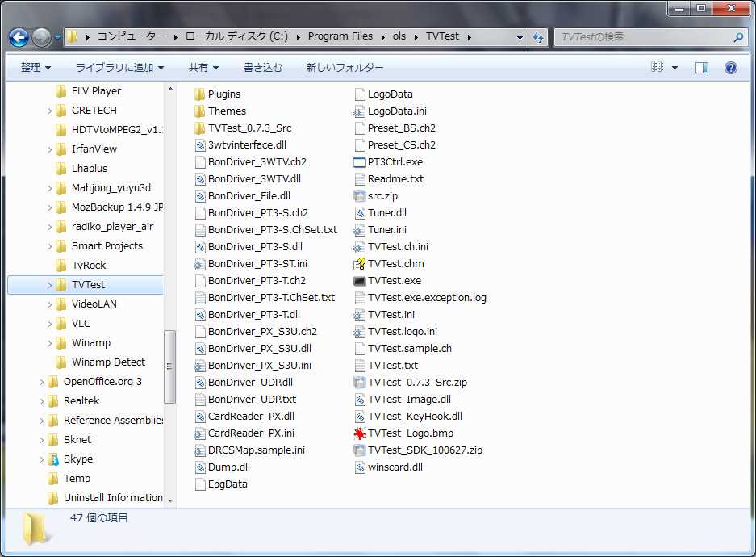Select the 3wtvinterface.dll file icon
Image resolution: width=756 pixels, height=557 pixels.
pos(200,145)
